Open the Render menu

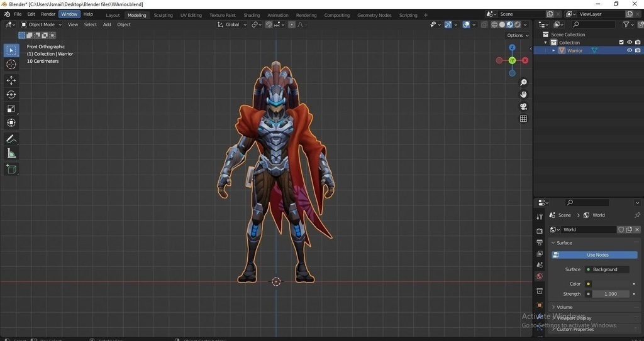[48, 14]
